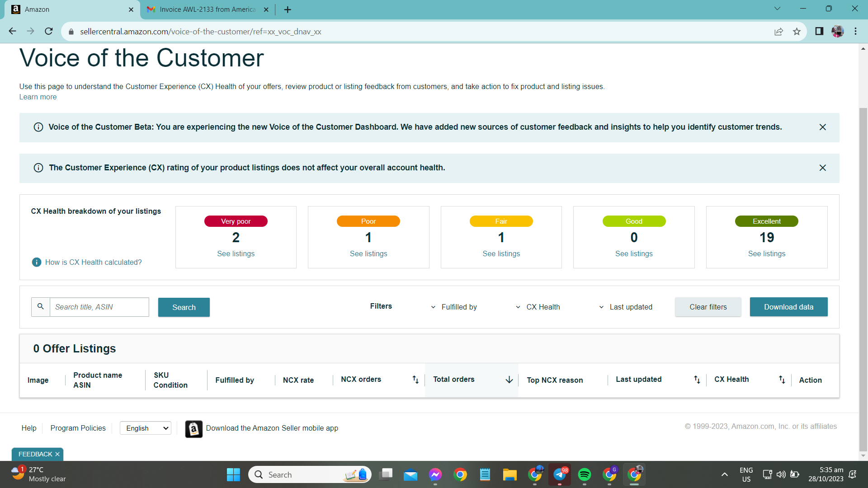See listings under Fair
This screenshot has height=488, width=868.
point(501,254)
